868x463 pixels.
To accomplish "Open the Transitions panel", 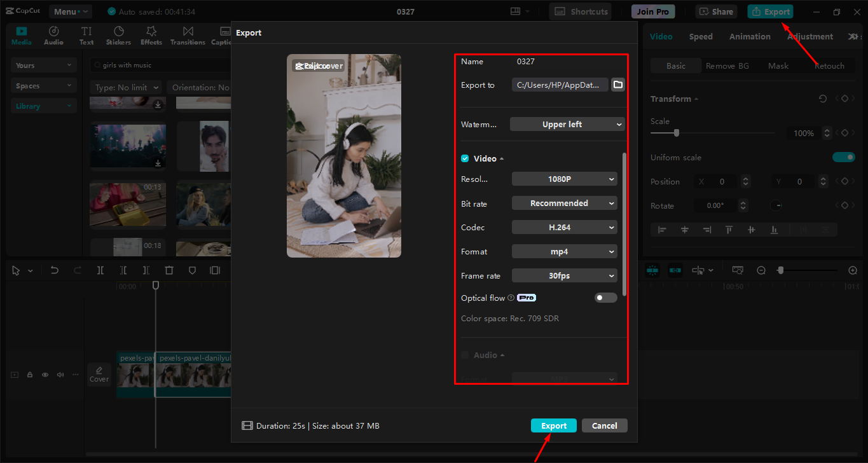I will 188,35.
